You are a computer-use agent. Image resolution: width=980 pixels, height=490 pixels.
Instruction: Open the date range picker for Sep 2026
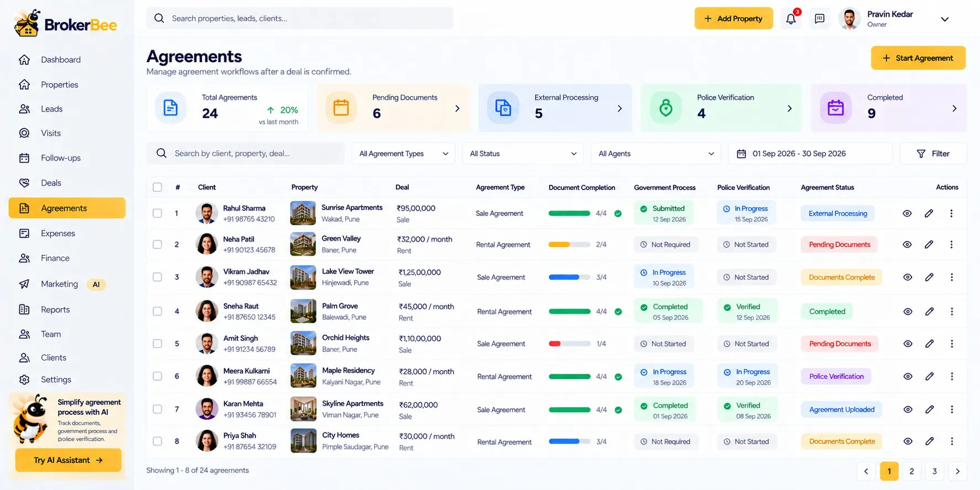click(x=810, y=154)
